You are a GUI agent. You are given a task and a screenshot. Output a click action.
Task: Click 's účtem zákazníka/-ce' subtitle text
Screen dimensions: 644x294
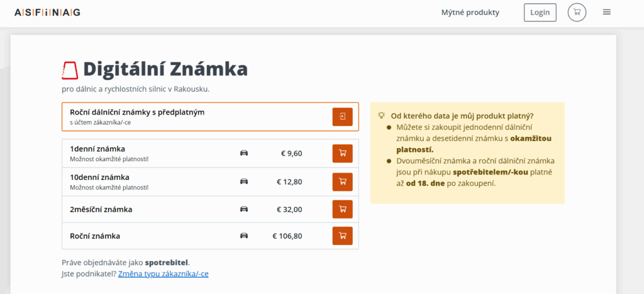click(101, 122)
